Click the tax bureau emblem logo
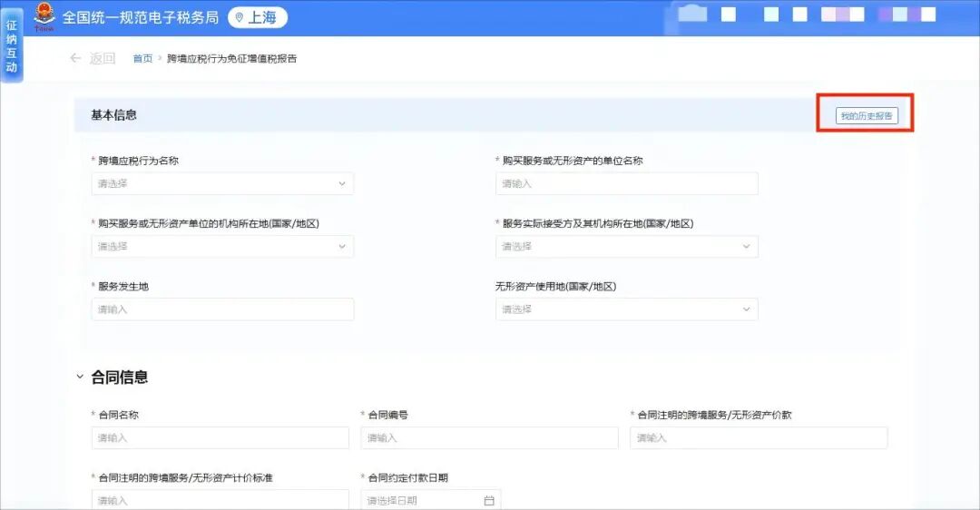 click(44, 16)
